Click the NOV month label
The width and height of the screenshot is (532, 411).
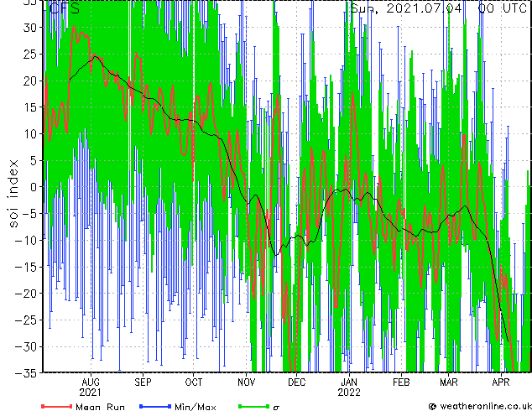point(247,382)
